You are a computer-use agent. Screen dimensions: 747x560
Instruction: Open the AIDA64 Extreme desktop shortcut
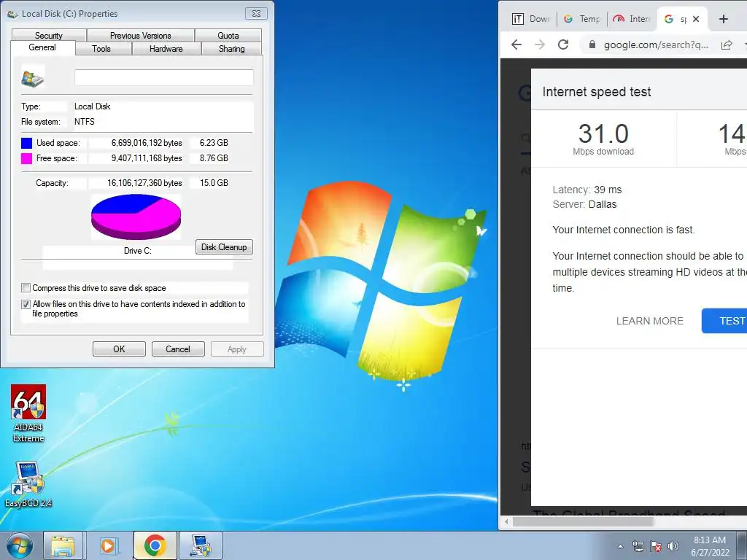pyautogui.click(x=28, y=413)
